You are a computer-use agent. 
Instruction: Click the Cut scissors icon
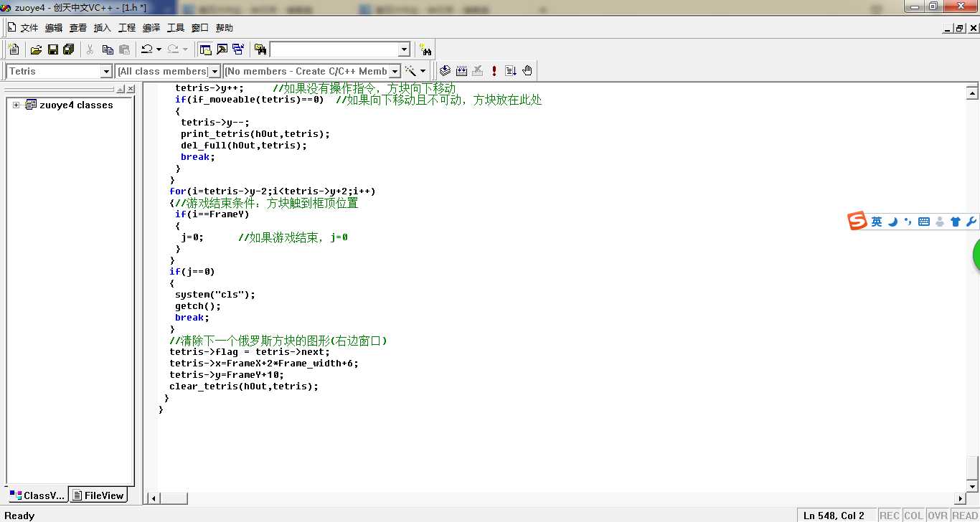tap(90, 49)
